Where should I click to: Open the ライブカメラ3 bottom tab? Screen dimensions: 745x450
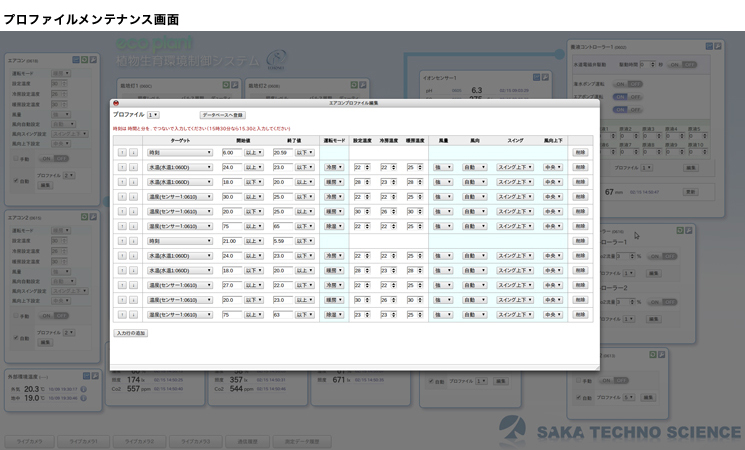click(196, 441)
